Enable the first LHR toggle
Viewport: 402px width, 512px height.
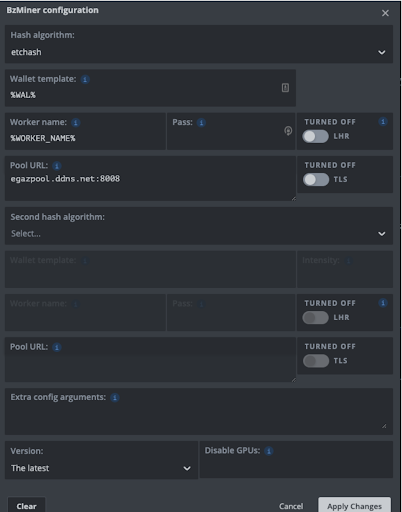point(315,136)
